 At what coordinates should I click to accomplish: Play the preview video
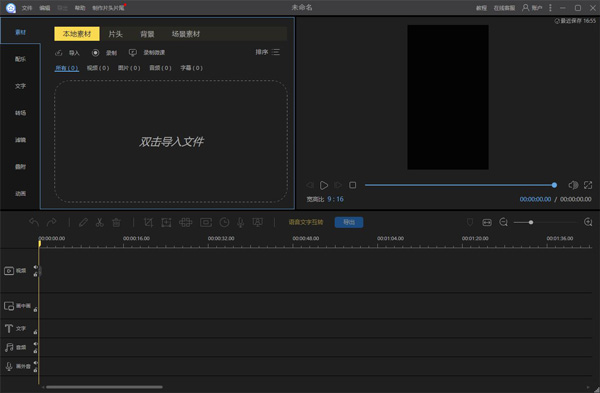324,185
